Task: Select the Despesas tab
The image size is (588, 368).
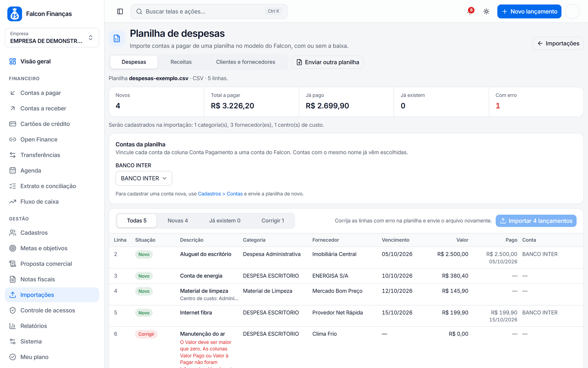Action: point(134,62)
